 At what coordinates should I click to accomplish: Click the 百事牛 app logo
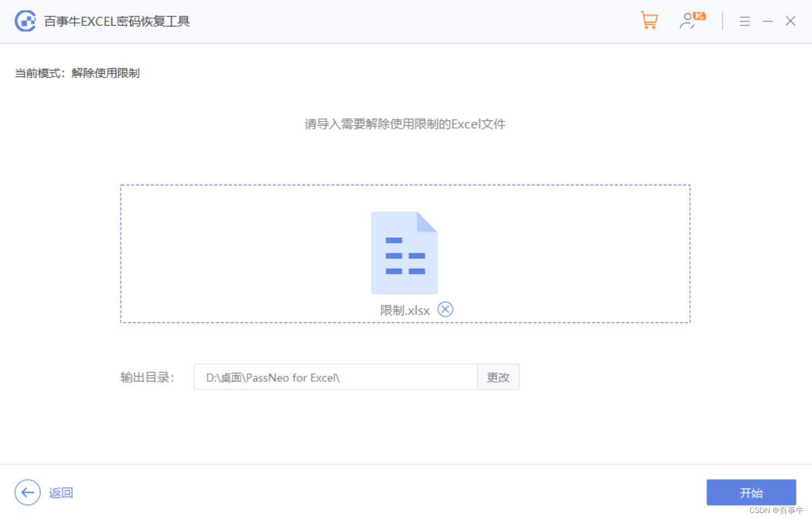click(26, 21)
